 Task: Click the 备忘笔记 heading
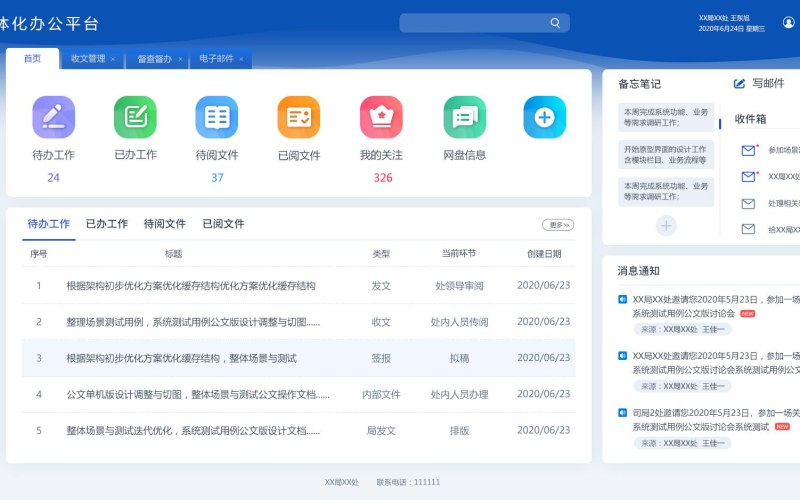639,84
